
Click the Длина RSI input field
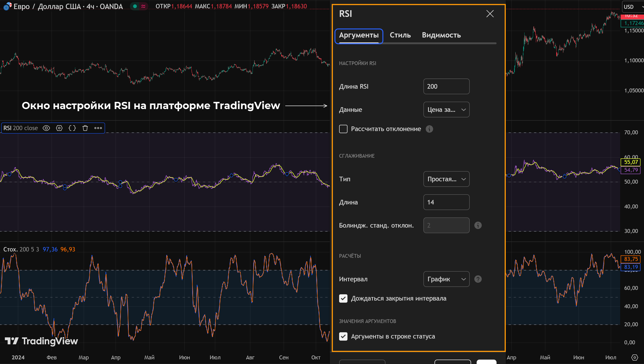pyautogui.click(x=446, y=87)
